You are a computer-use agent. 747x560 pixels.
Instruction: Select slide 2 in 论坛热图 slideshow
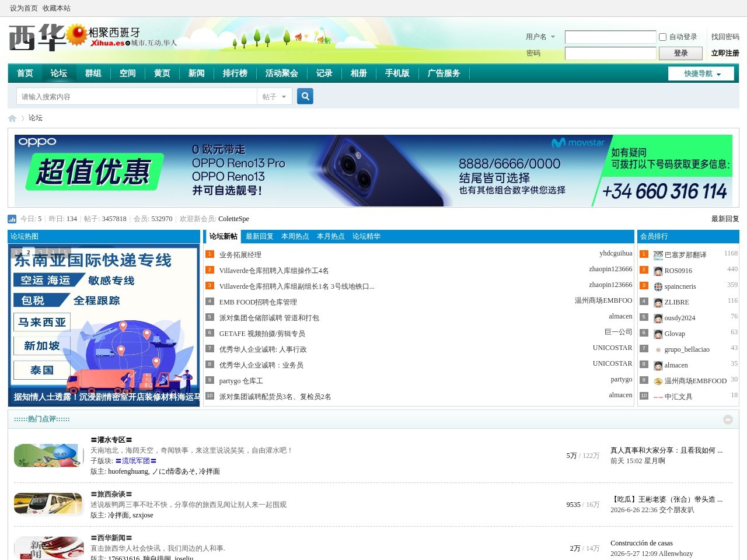pos(28,253)
